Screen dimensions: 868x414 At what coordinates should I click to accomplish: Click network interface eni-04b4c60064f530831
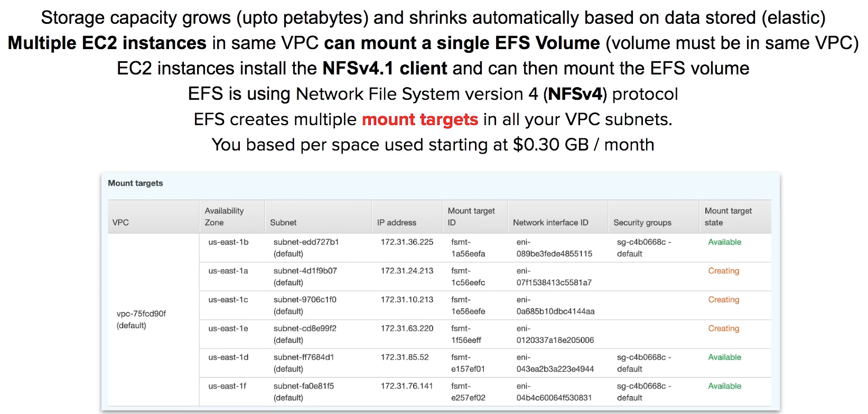[554, 392]
